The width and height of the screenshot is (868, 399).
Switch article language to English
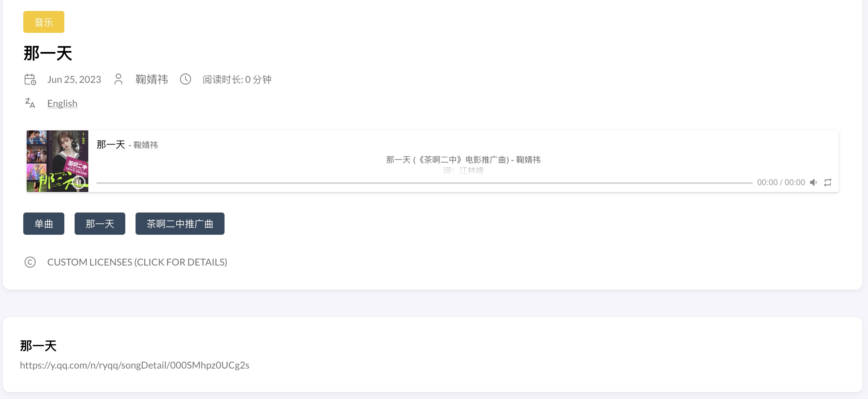coord(62,103)
